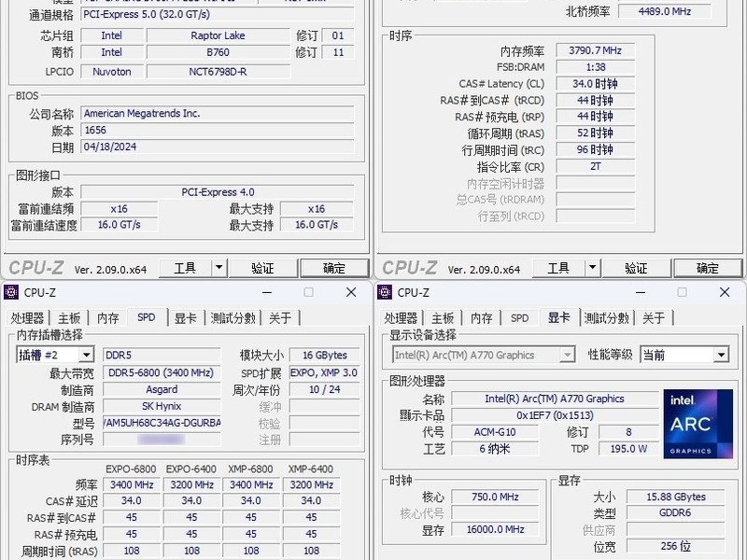This screenshot has width=747, height=560.
Task: Click the 15.88 GBytes VRAM size field
Action: point(675,497)
